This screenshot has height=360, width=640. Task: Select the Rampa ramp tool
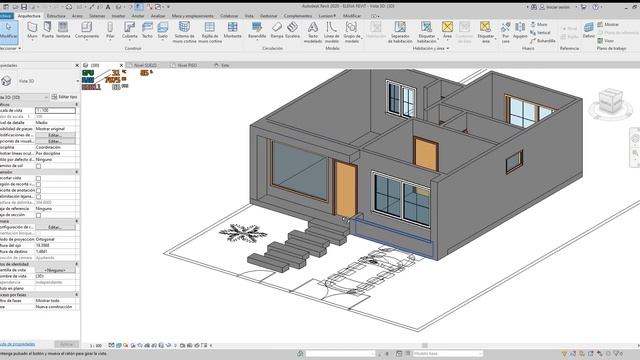(x=277, y=30)
